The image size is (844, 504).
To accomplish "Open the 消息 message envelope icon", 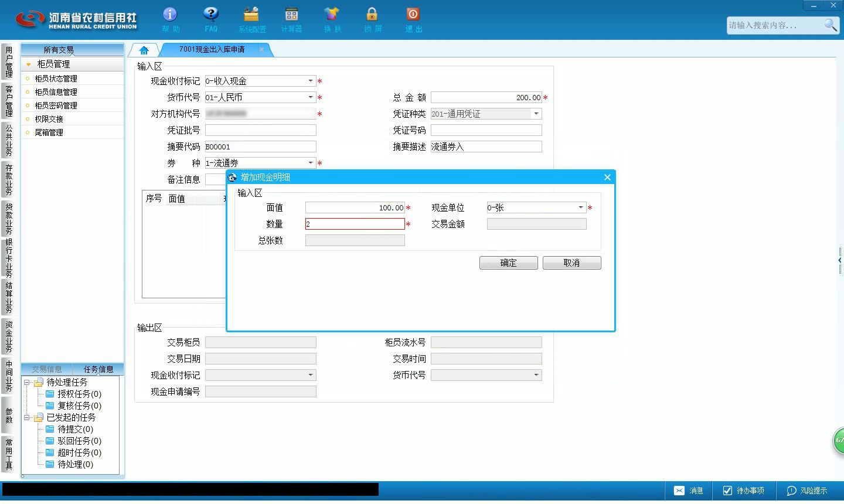I will pos(679,491).
